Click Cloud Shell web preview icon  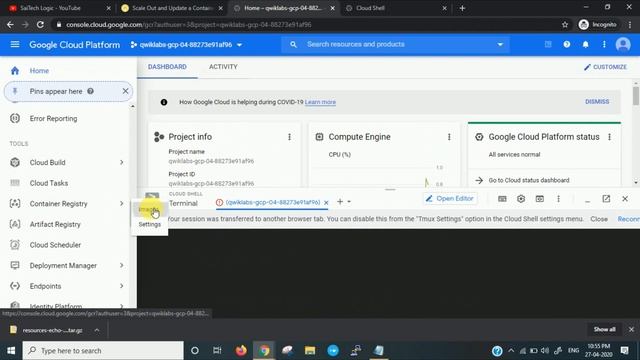pos(540,199)
